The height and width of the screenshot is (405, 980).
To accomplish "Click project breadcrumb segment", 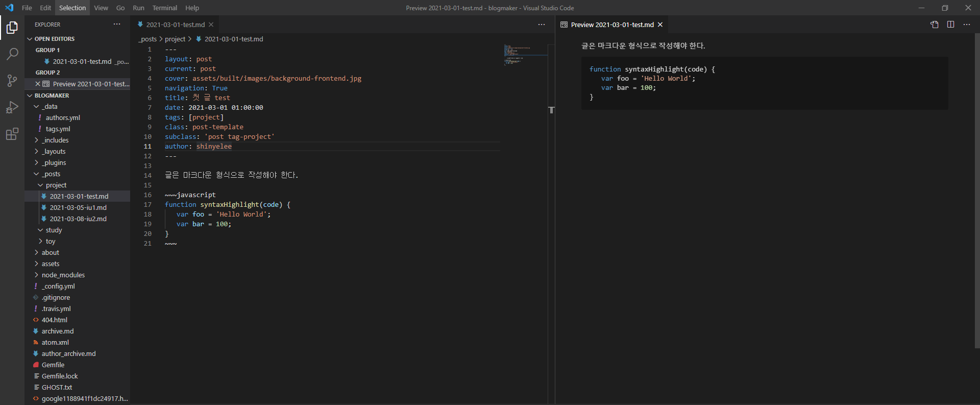I will click(x=175, y=39).
